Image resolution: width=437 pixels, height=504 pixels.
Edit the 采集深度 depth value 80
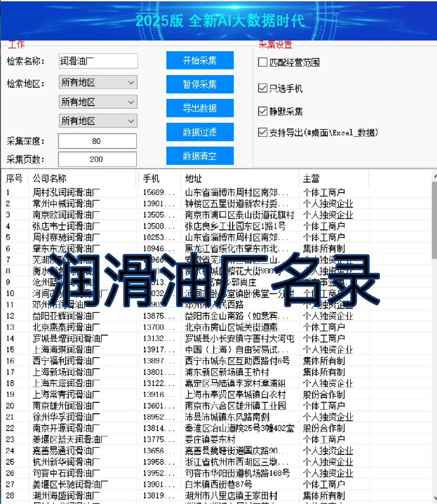click(x=97, y=141)
